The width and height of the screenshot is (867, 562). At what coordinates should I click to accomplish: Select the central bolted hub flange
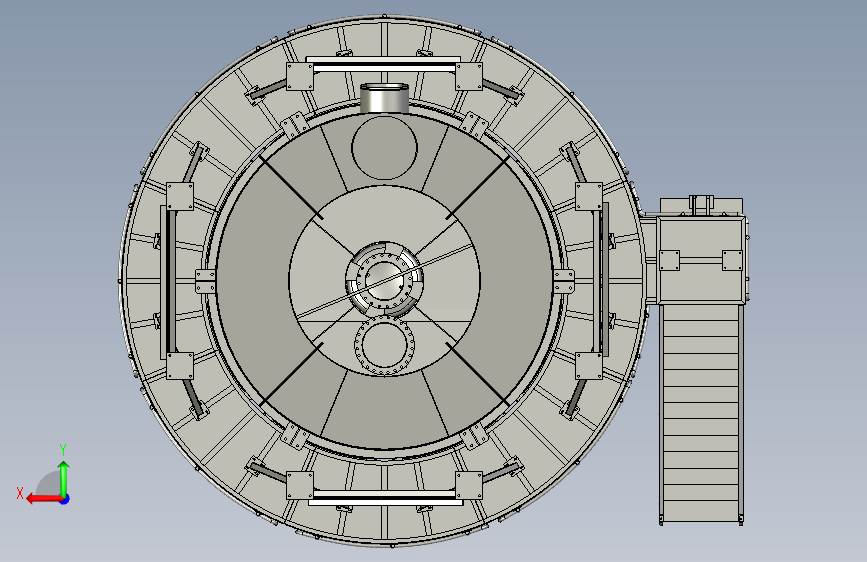tap(384, 279)
